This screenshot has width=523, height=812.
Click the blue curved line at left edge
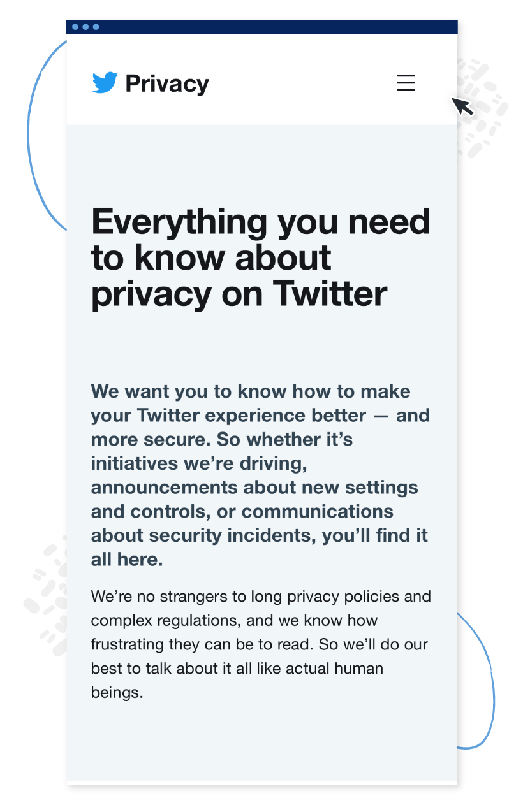click(31, 134)
